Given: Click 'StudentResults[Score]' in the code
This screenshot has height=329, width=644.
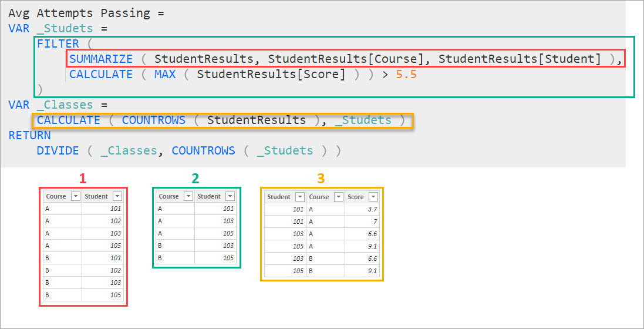Looking at the screenshot, I should pyautogui.click(x=271, y=74).
